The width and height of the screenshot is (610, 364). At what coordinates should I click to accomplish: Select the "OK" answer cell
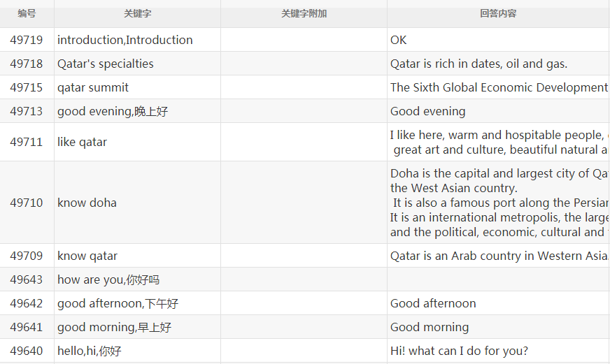coord(399,40)
